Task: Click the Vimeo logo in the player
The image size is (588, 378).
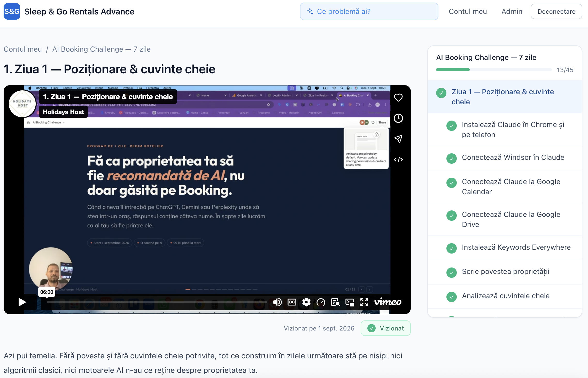Action: coord(388,302)
